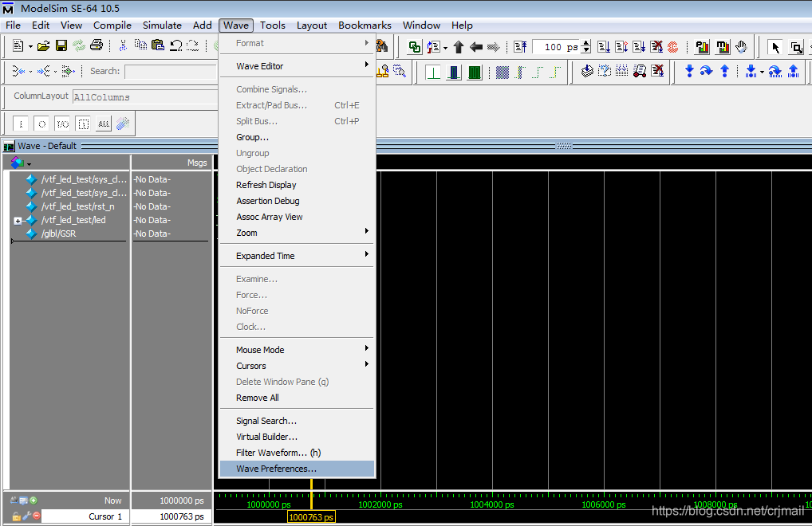Click the yellow 1000763 ps cursor marker
812x526 pixels.
click(311, 516)
